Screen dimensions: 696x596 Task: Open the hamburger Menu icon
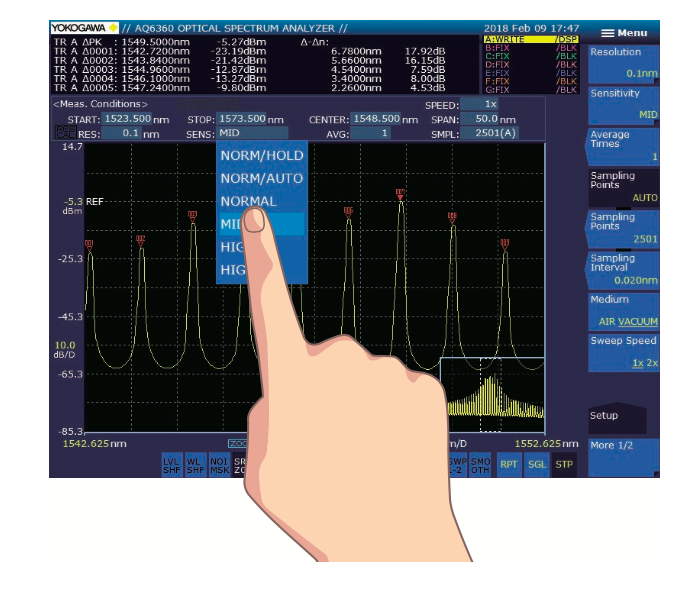click(x=622, y=33)
